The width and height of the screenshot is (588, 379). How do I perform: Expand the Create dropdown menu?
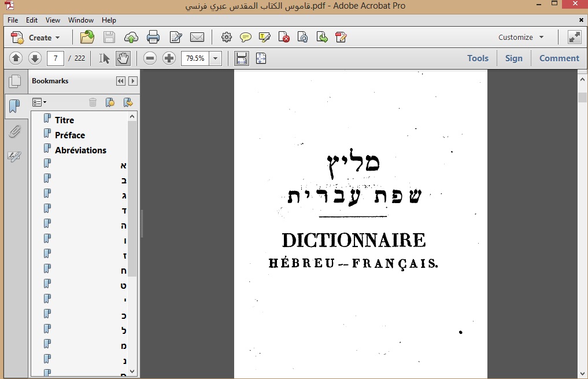tap(57, 38)
